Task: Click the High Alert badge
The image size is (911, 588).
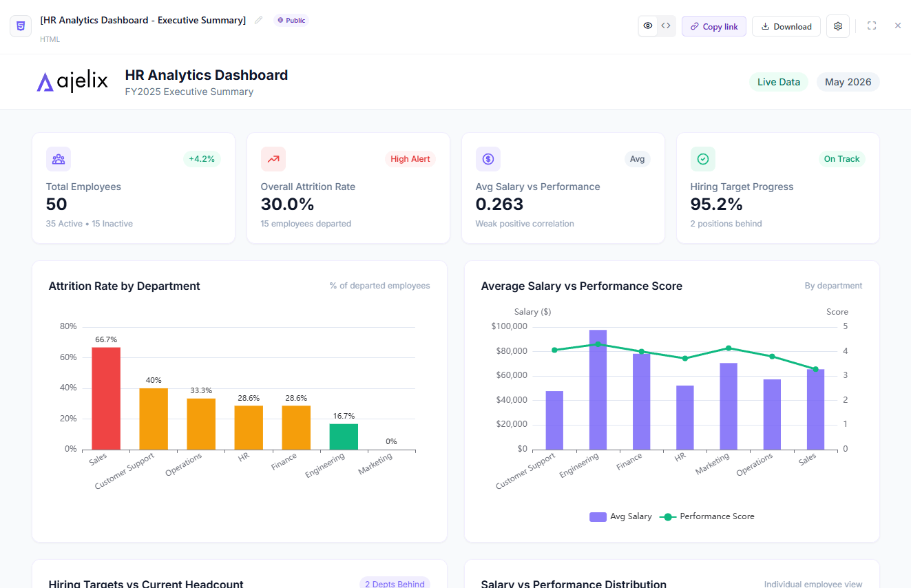Action: pos(410,159)
